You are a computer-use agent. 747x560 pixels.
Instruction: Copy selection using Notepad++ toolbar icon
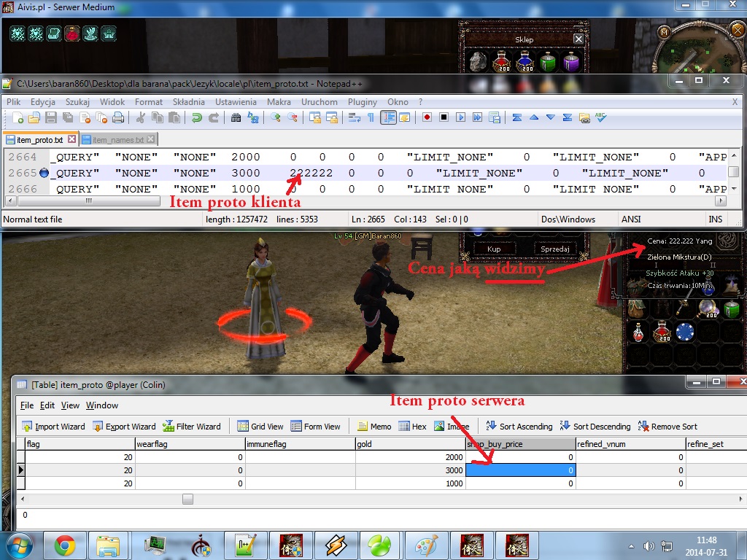(x=158, y=117)
